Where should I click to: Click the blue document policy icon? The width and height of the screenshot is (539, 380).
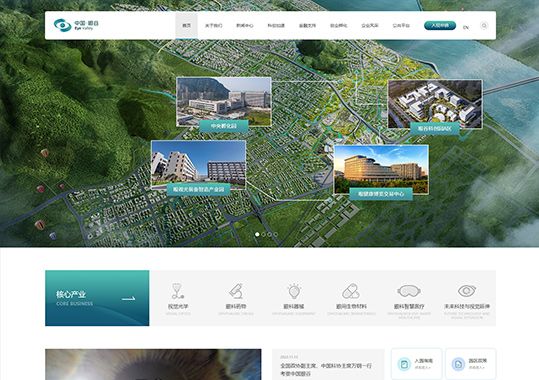[x=458, y=364]
